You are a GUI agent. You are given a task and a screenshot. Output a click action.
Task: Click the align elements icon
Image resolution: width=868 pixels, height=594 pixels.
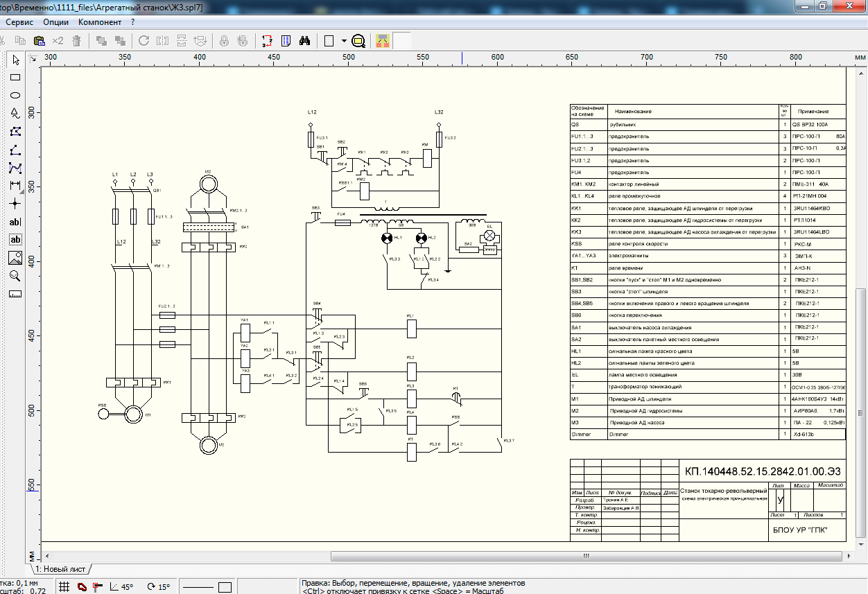pyautogui.click(x=200, y=40)
